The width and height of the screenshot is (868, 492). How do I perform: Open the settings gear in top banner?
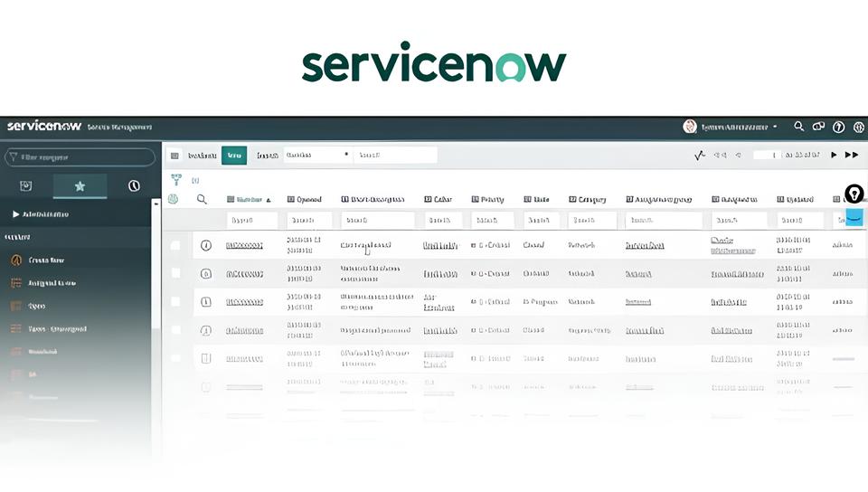click(859, 128)
